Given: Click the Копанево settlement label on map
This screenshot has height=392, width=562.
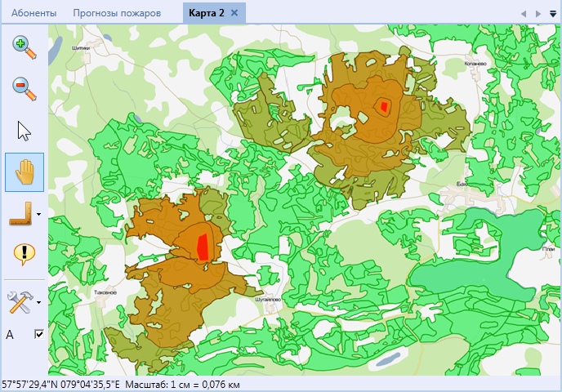Looking at the screenshot, I should (x=475, y=64).
